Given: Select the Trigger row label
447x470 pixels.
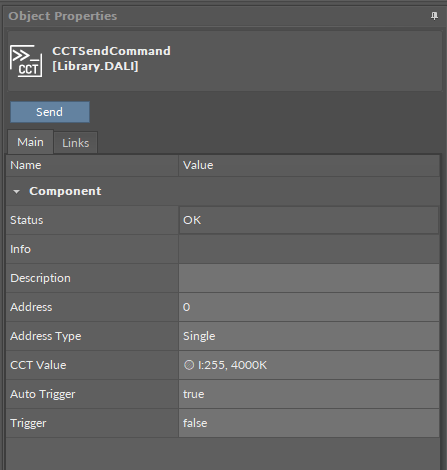Looking at the screenshot, I should point(28,423).
